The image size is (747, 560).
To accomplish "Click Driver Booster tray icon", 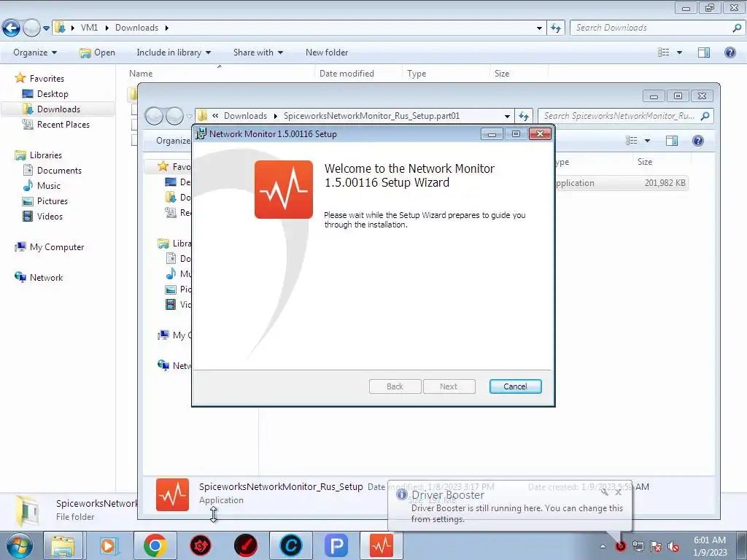I will tap(620, 546).
